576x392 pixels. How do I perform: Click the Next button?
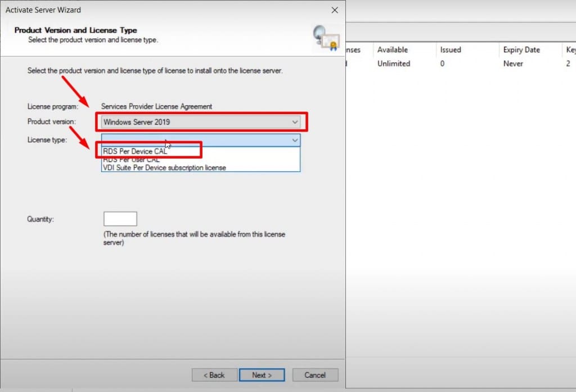(262, 375)
